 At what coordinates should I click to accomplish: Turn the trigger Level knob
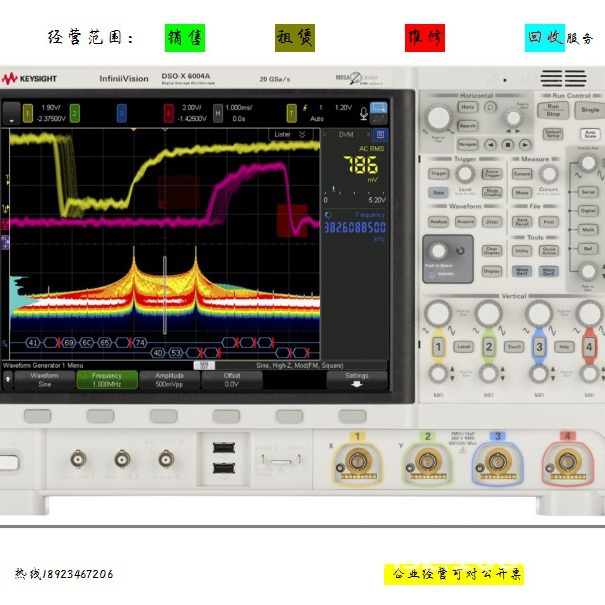tap(465, 174)
